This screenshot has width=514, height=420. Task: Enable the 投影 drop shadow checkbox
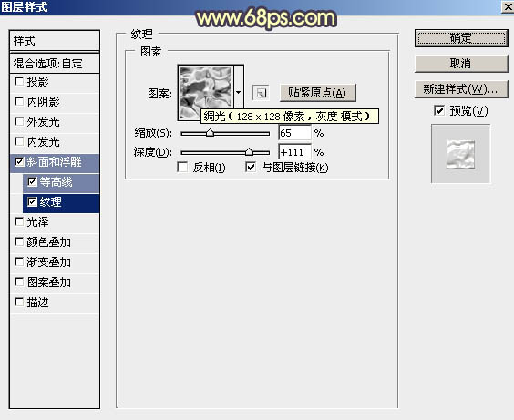pyautogui.click(x=20, y=81)
